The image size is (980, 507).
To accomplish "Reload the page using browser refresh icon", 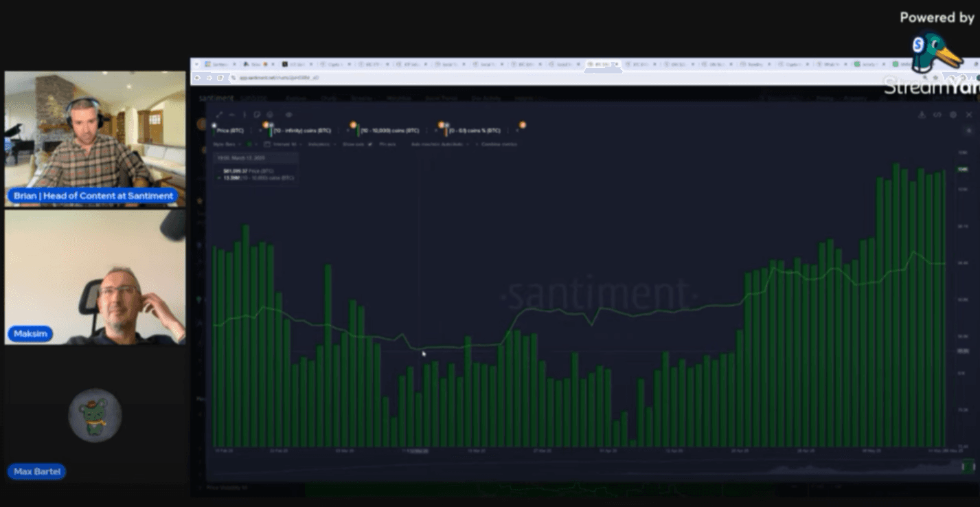I will (x=220, y=78).
